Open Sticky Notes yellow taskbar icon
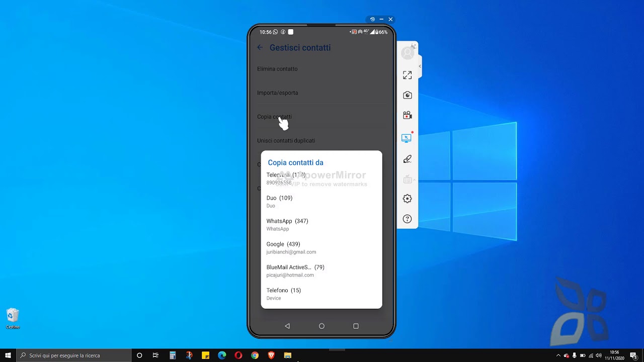This screenshot has height=362, width=644. coord(205,355)
